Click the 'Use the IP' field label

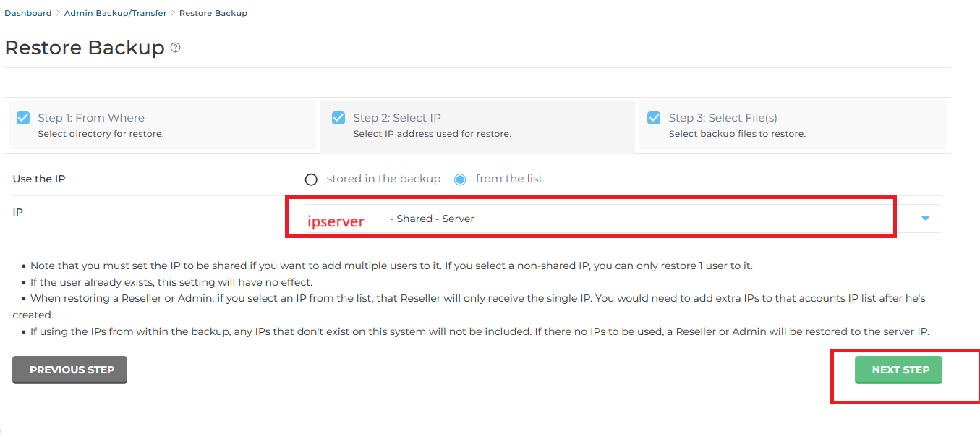click(x=39, y=179)
